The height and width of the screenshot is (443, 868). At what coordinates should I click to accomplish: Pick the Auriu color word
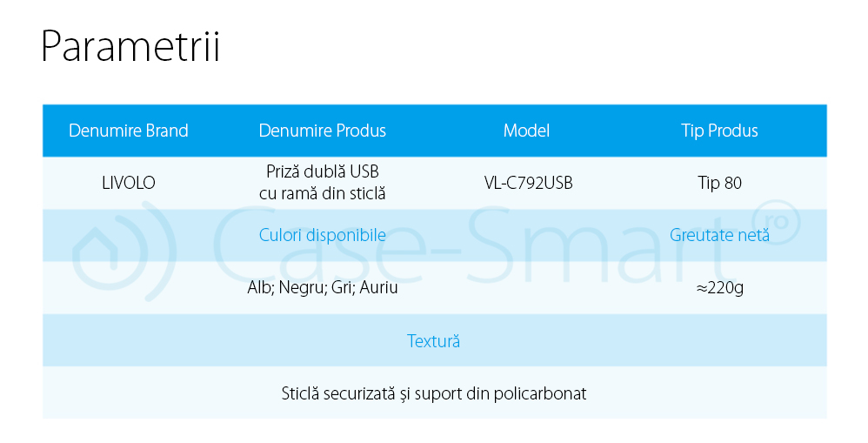380,287
